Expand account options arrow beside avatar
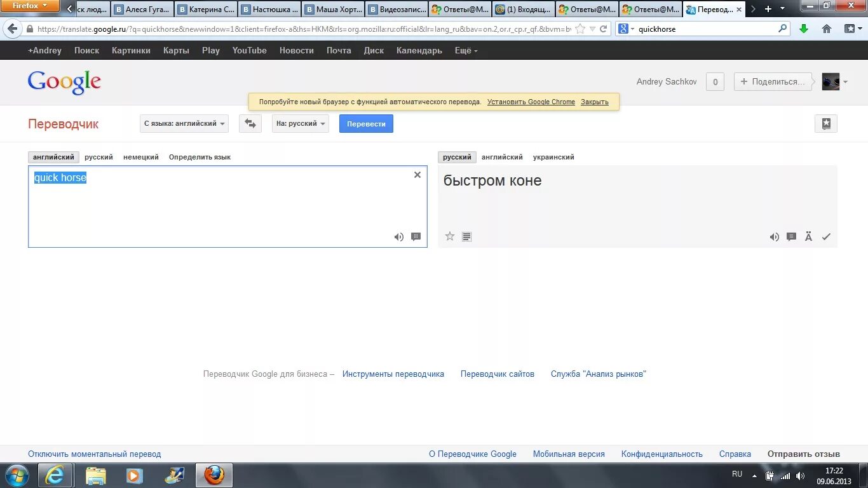The image size is (868, 488). click(846, 82)
